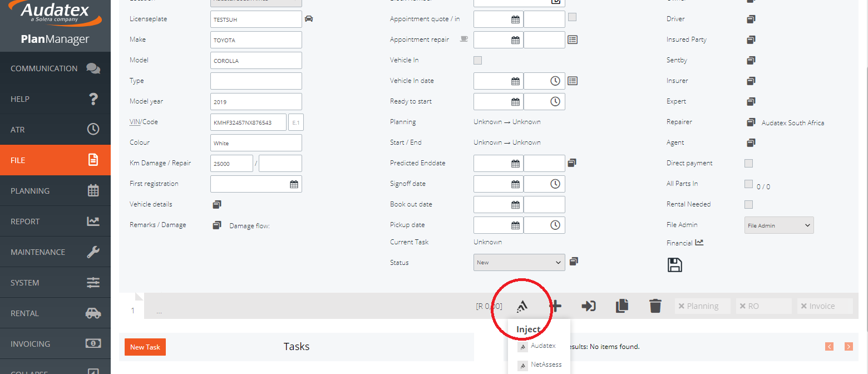Select FILE in sidebar
This screenshot has height=374, width=868.
tap(55, 160)
